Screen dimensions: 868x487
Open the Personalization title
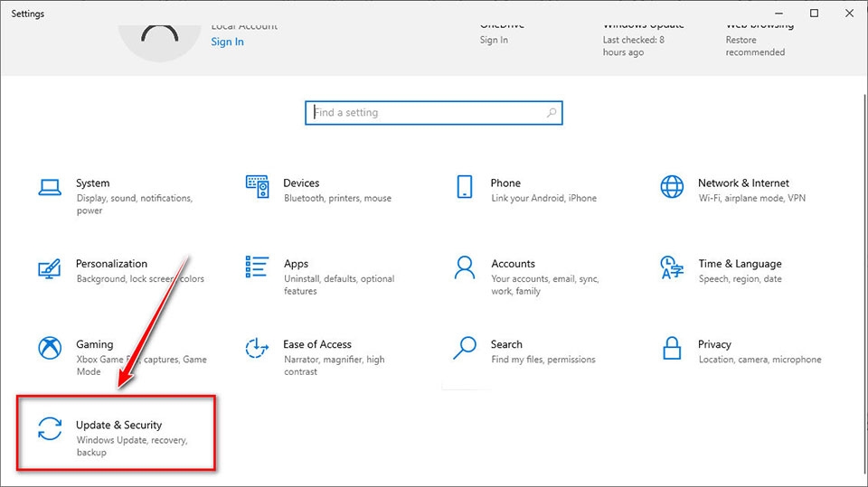[x=111, y=264]
